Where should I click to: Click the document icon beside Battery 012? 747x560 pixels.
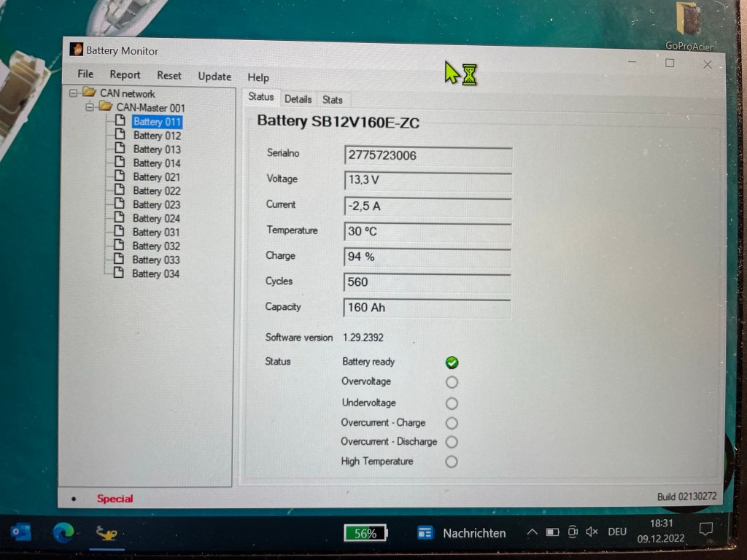(120, 135)
